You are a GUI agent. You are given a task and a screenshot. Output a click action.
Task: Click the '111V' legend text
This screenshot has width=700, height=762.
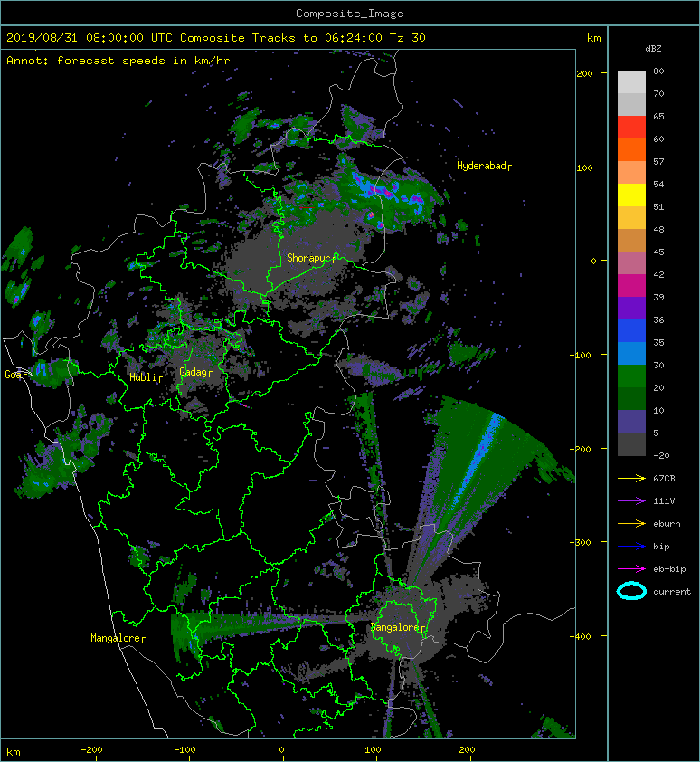[x=664, y=501]
